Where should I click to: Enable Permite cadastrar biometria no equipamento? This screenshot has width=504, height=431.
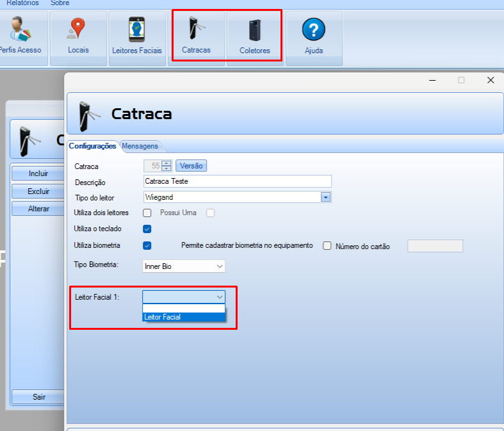(x=327, y=246)
